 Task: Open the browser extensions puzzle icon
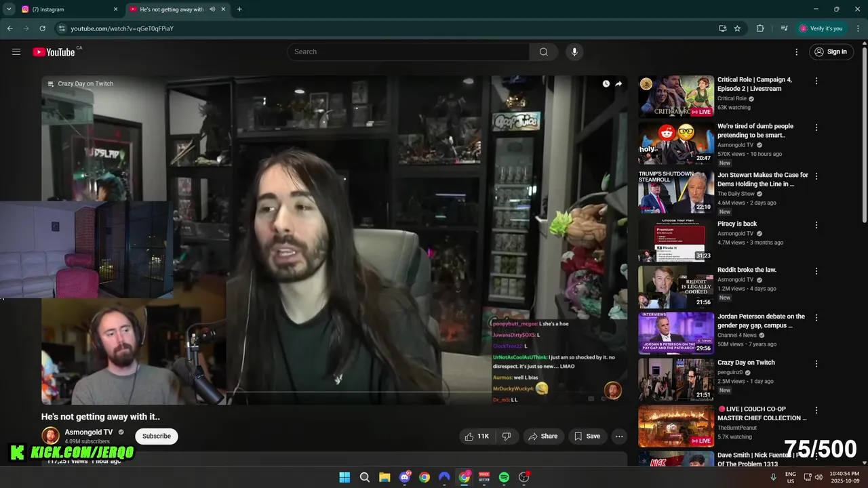pos(760,28)
